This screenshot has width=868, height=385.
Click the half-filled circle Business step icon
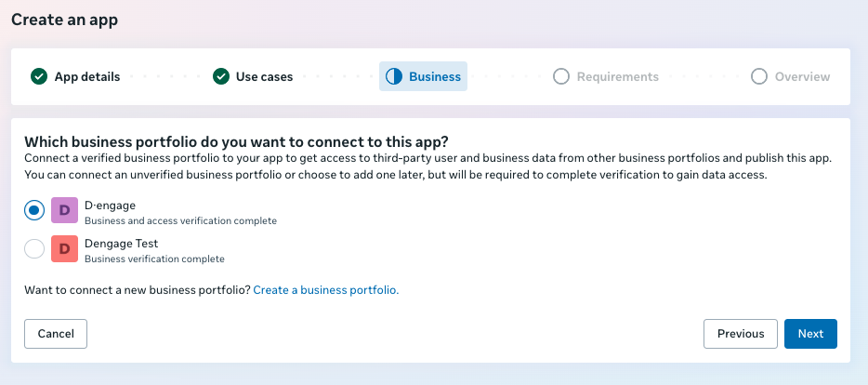[394, 76]
